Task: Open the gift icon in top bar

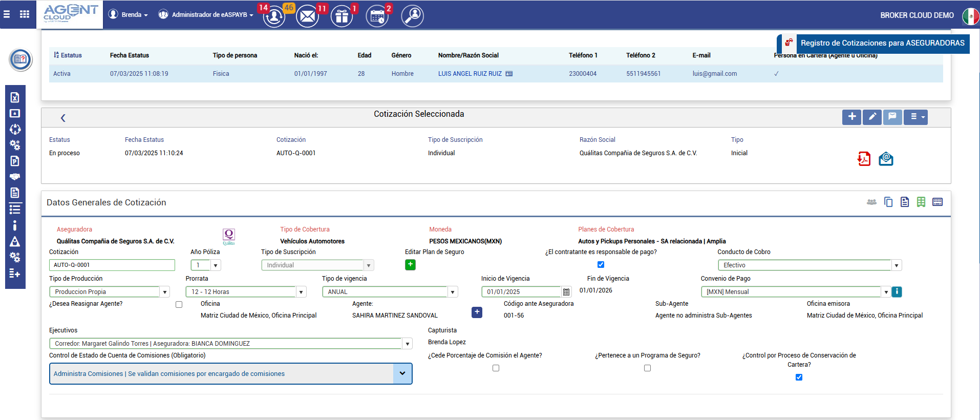Action: click(342, 16)
